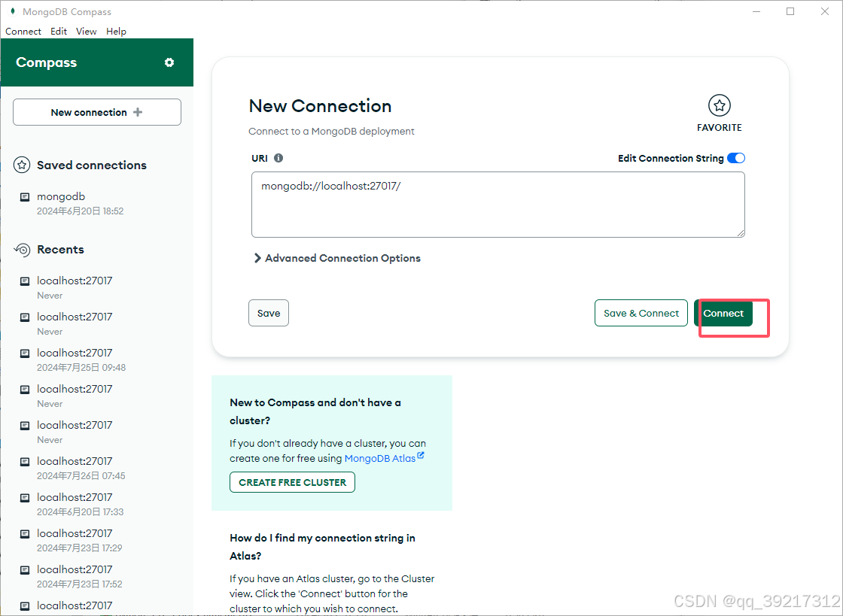Click icon of recent dated 2024年7月23日 17:52
The height and width of the screenshot is (616, 843).
click(x=25, y=570)
